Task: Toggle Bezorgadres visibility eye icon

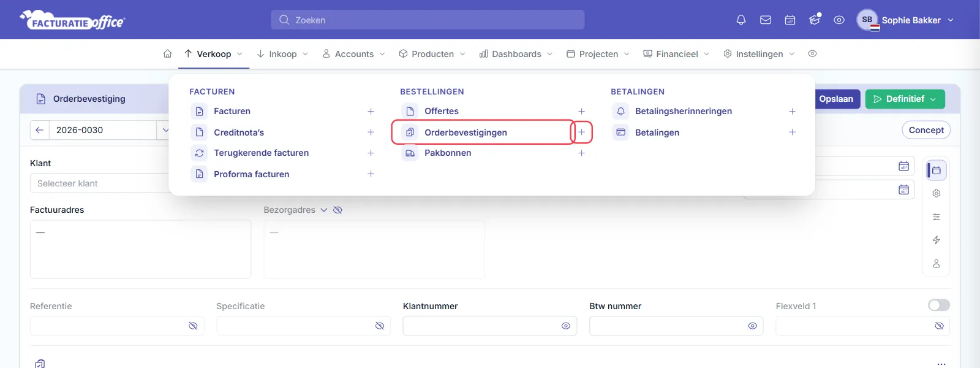Action: (337, 210)
